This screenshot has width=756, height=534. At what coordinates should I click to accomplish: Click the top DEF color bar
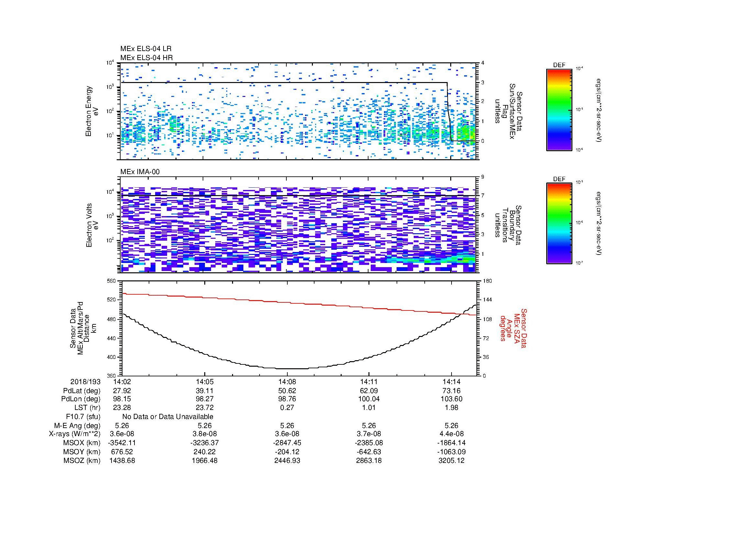coord(559,110)
